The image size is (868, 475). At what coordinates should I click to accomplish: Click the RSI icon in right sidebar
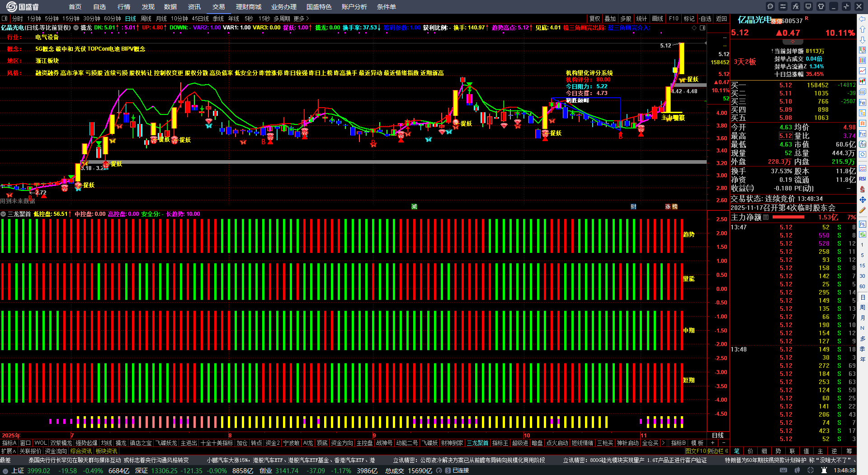point(863,179)
